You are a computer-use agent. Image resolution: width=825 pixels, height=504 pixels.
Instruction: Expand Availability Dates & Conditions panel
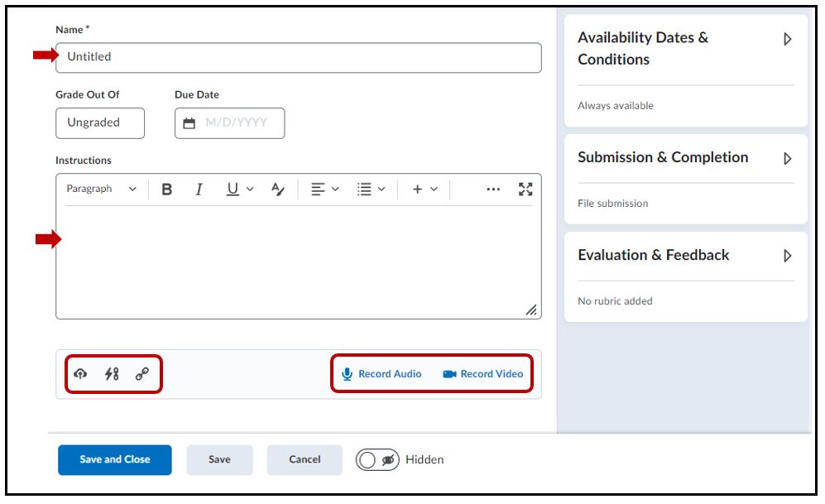tap(788, 39)
